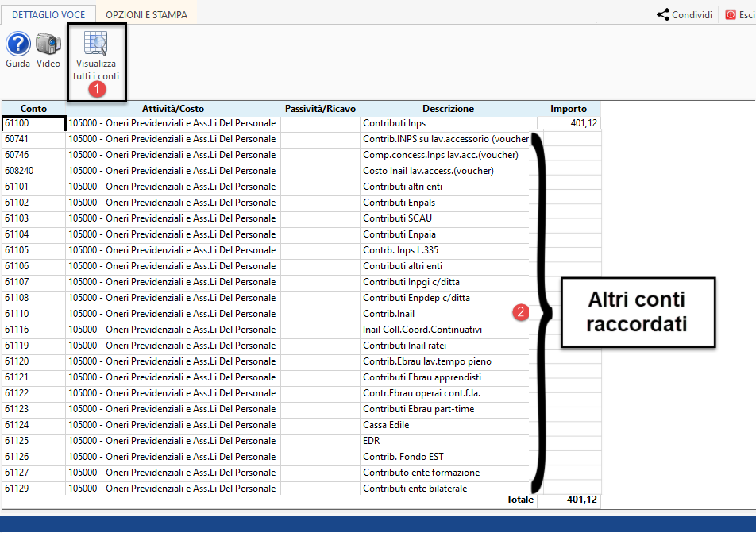
Task: Click the Contributi Enpals description
Action: [x=445, y=203]
